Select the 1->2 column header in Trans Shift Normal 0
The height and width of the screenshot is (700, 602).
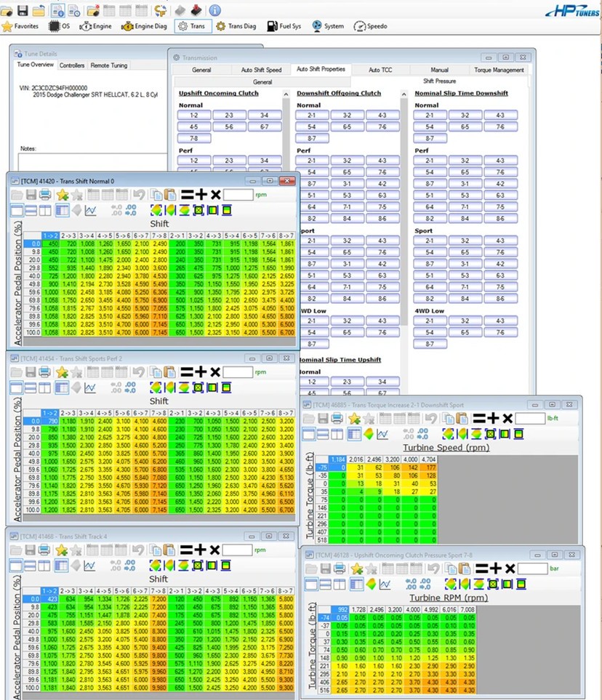tap(50, 236)
